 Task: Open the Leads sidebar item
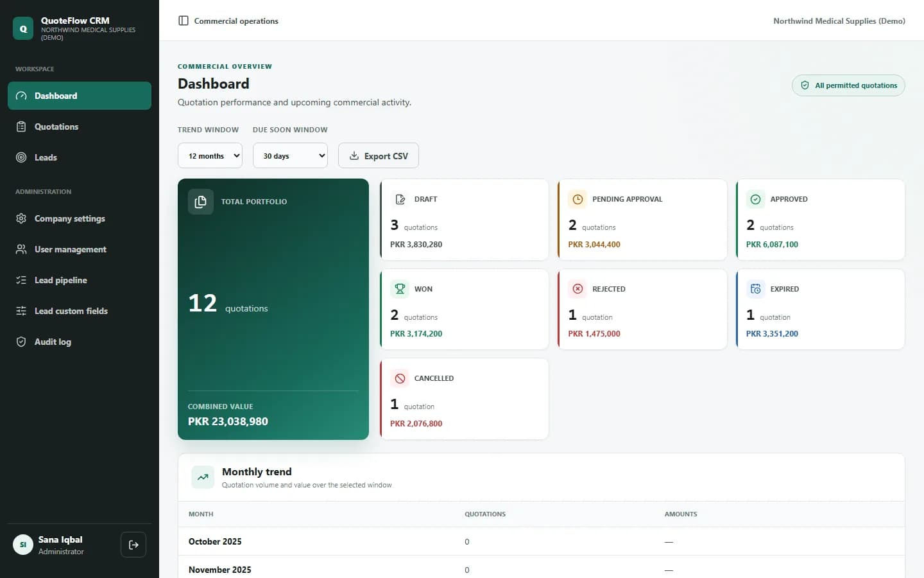[x=80, y=157]
